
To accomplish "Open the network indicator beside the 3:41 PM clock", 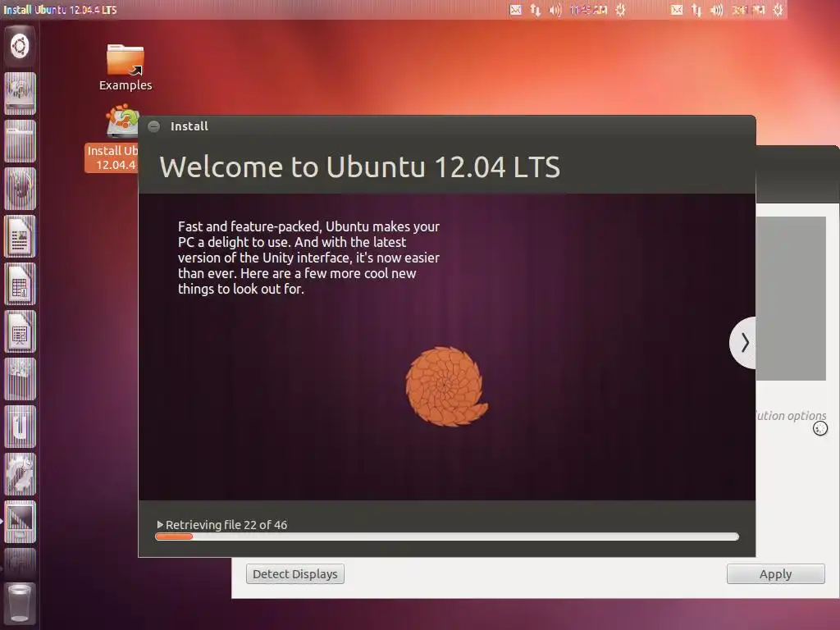I will click(x=696, y=10).
